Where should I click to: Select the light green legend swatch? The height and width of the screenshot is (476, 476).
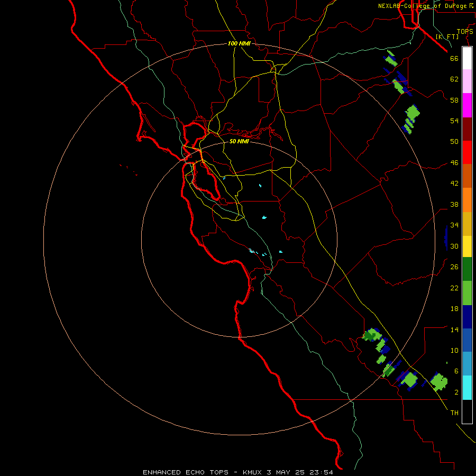pos(467,293)
